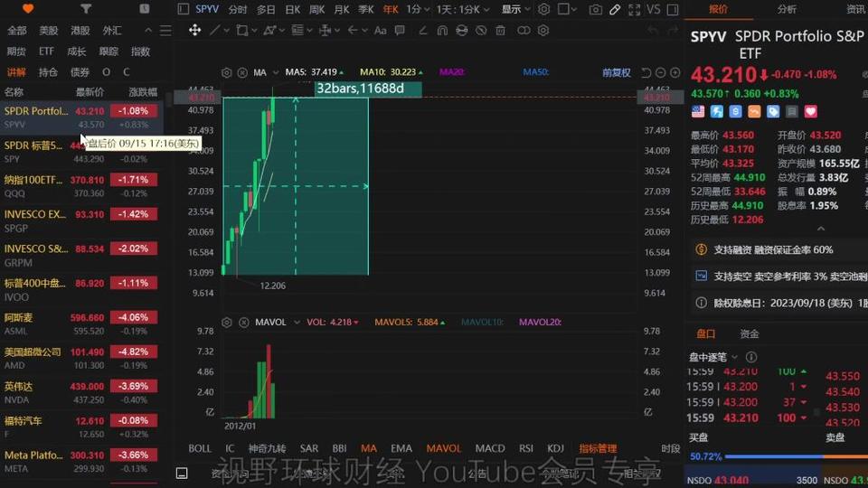Image resolution: width=868 pixels, height=488 pixels.
Task: Select the text Aa annotation tool
Action: click(x=381, y=31)
